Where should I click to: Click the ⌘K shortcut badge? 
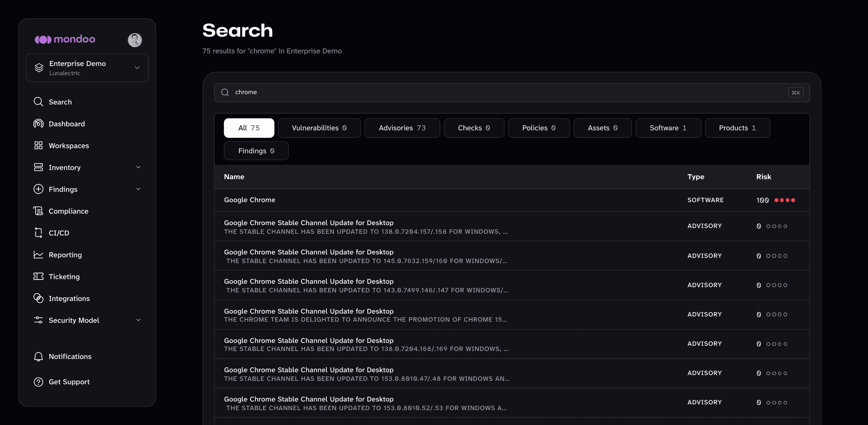[x=796, y=92]
